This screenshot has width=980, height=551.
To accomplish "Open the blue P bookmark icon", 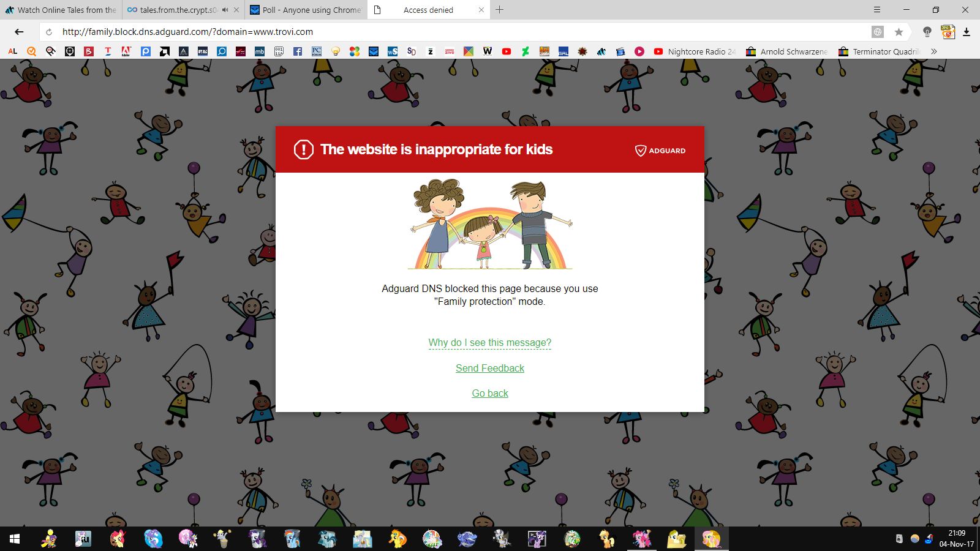I will tap(146, 51).
